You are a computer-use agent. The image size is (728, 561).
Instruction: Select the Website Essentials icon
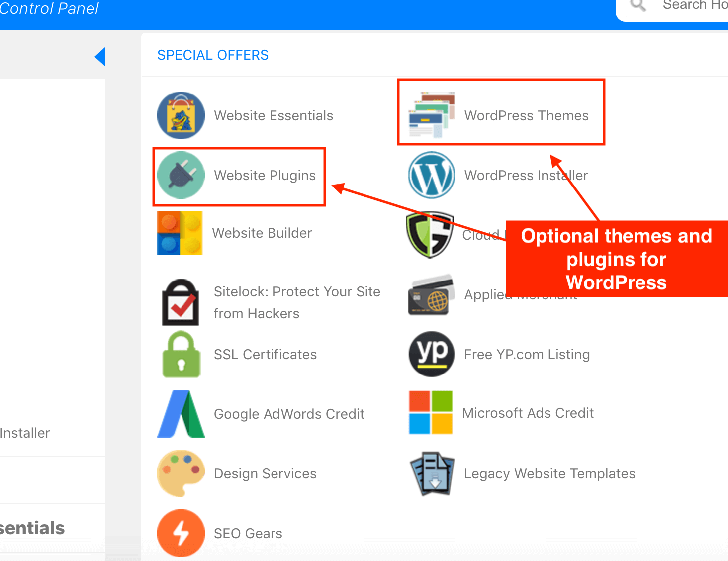[181, 115]
